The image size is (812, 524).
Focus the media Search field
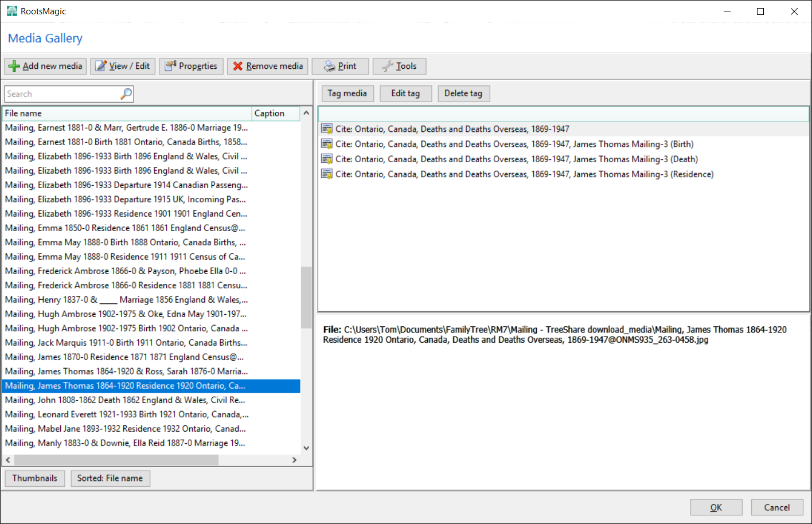(x=62, y=94)
